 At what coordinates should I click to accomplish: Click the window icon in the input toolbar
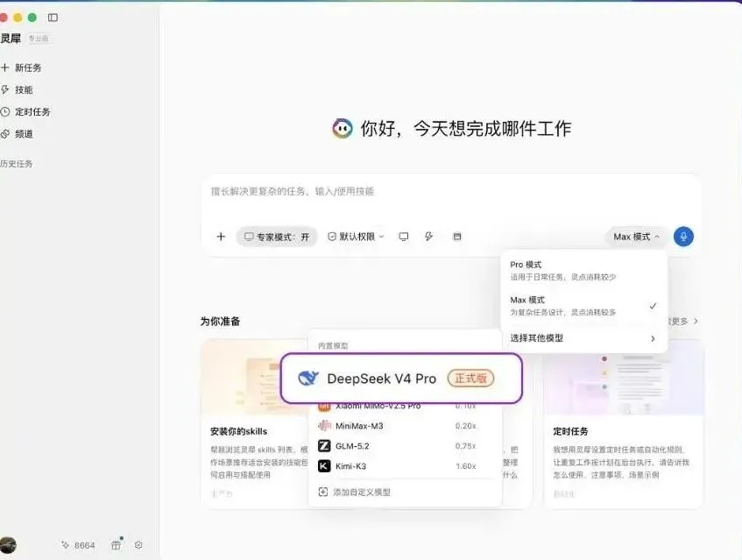click(x=457, y=237)
